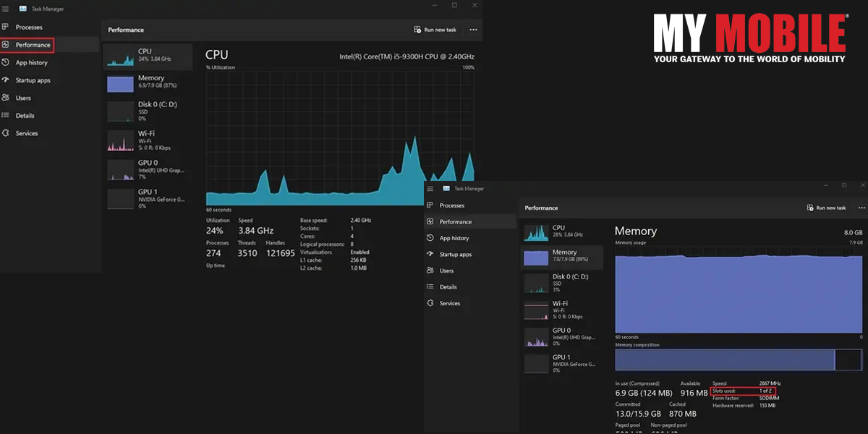Click the 870 MB cached value
This screenshot has width=868, height=434.
(683, 414)
